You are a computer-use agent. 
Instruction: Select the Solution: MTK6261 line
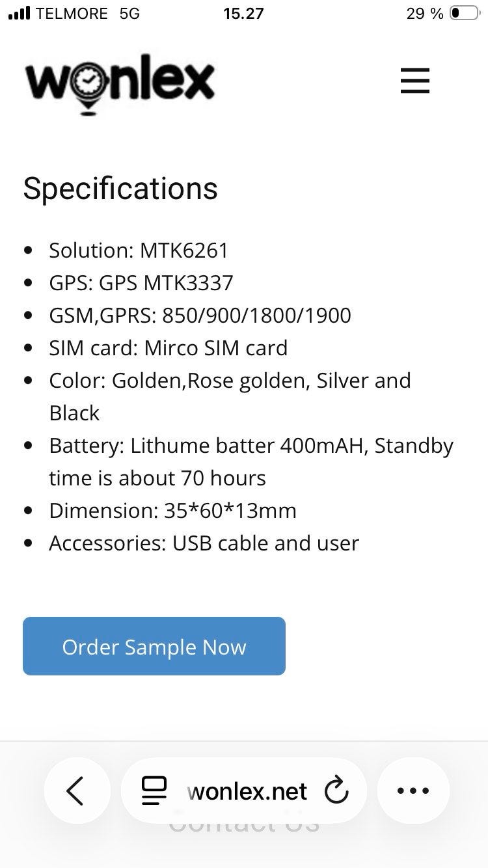(x=139, y=251)
